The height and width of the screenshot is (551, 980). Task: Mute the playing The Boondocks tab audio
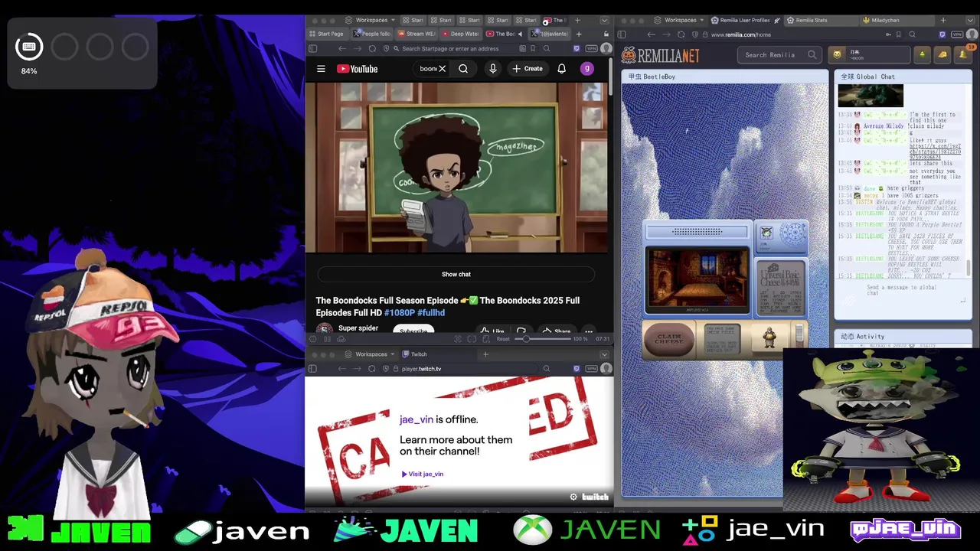coord(521,34)
